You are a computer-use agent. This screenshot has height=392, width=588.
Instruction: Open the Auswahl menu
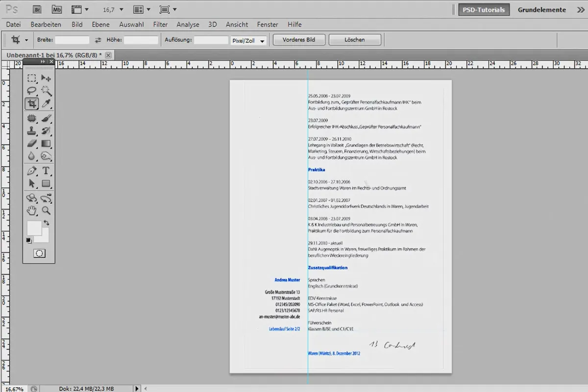click(x=131, y=24)
